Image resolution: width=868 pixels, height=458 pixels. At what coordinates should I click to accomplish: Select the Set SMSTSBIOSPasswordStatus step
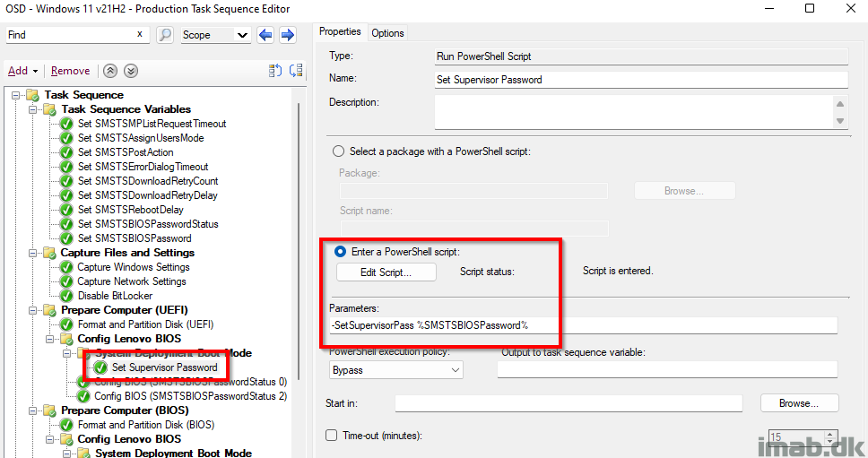(148, 224)
